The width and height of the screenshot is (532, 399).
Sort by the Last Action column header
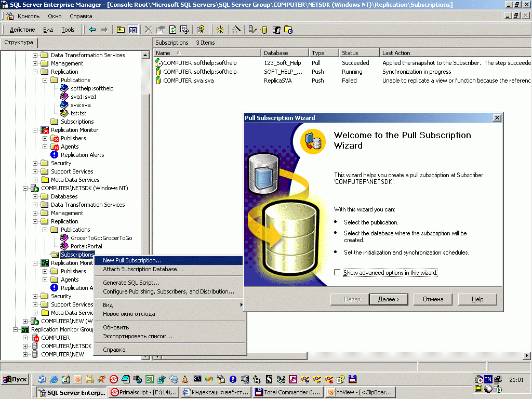pyautogui.click(x=455, y=53)
